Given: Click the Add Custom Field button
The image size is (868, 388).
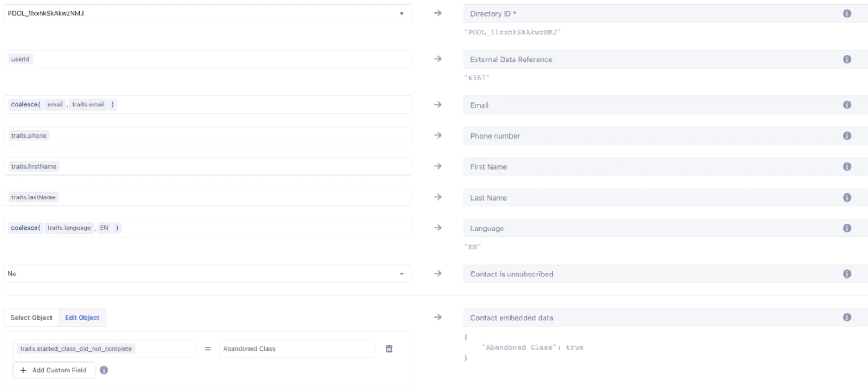Looking at the screenshot, I should [x=54, y=370].
